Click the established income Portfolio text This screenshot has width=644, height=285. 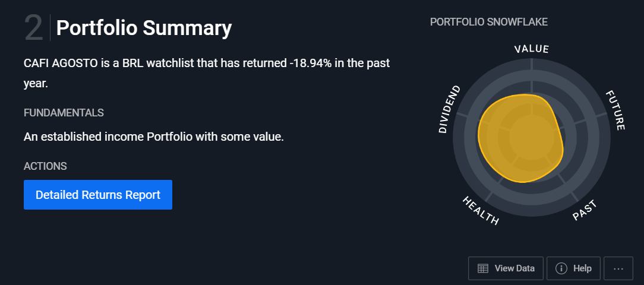coord(154,137)
